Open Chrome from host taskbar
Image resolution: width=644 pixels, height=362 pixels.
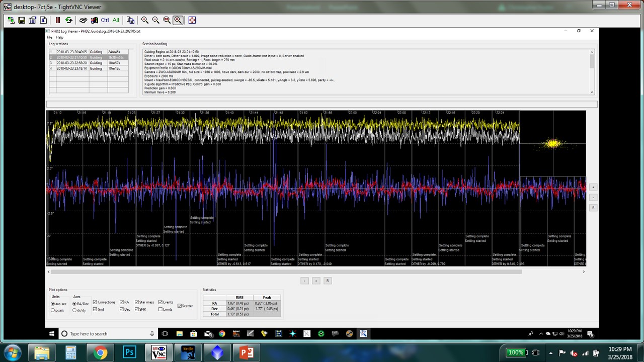100,352
